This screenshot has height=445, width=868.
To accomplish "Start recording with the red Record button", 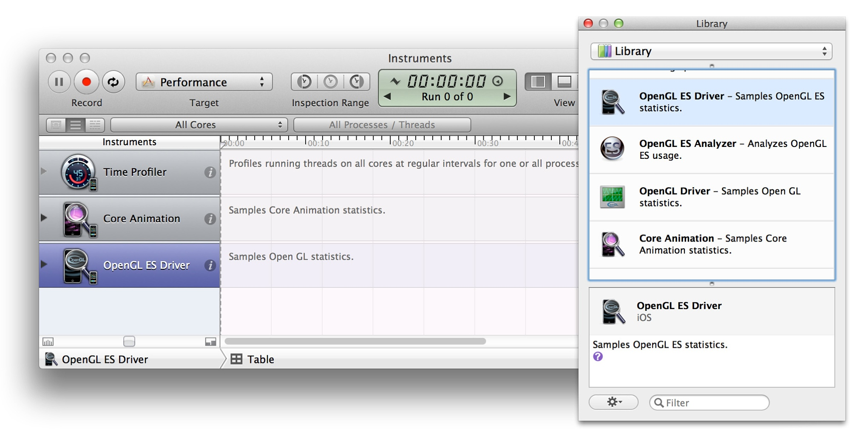I will pyautogui.click(x=86, y=82).
